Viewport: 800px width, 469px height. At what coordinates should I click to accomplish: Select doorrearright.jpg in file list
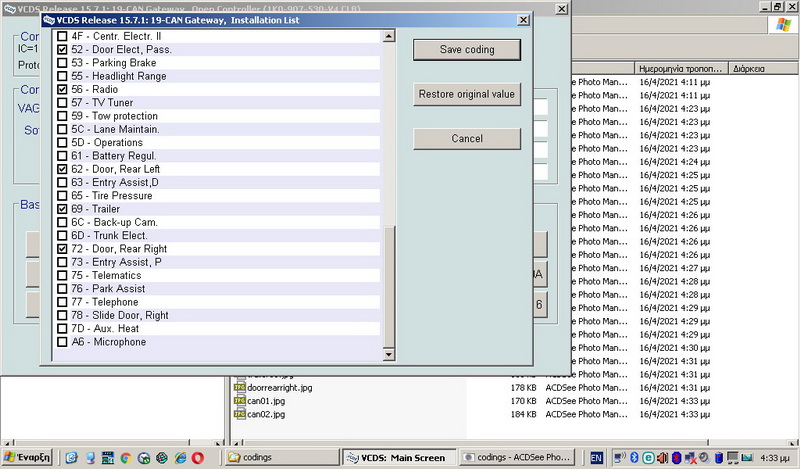(280, 387)
